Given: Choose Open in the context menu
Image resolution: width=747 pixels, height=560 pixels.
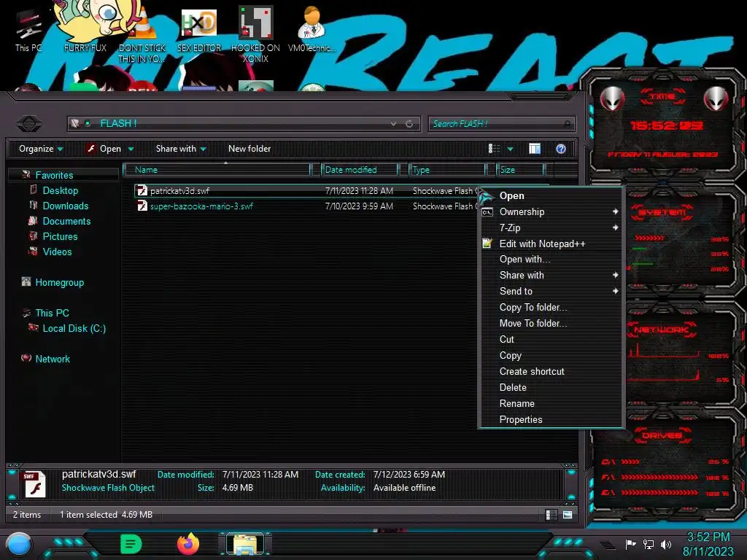Looking at the screenshot, I should [551, 195].
